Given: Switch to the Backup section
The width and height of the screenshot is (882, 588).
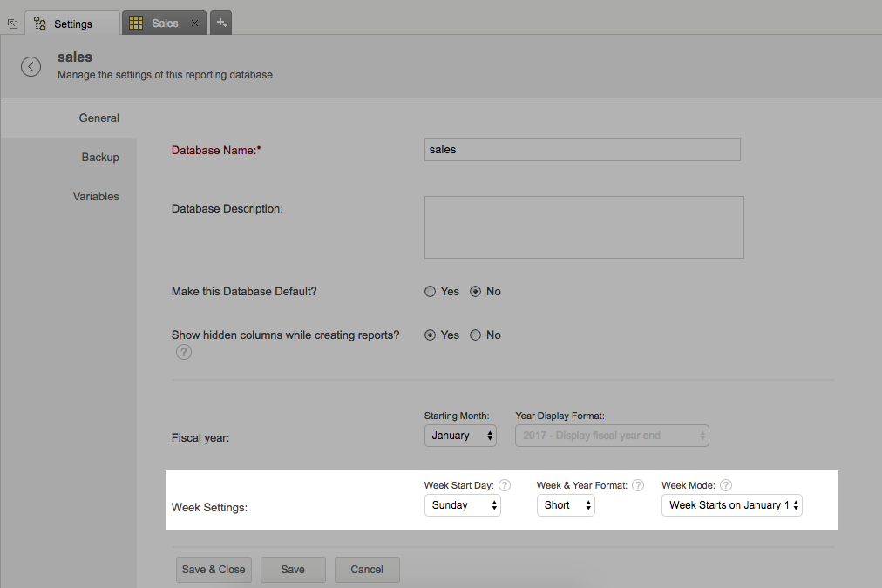Looking at the screenshot, I should point(100,158).
